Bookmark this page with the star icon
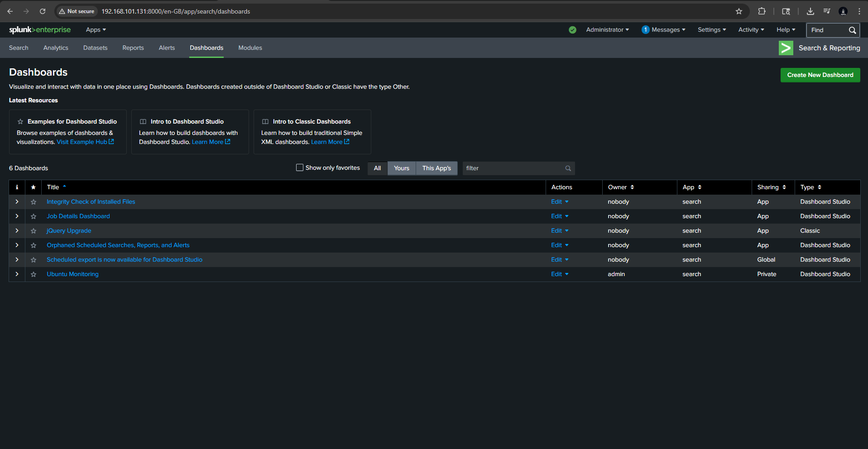The height and width of the screenshot is (449, 868). pyautogui.click(x=739, y=11)
